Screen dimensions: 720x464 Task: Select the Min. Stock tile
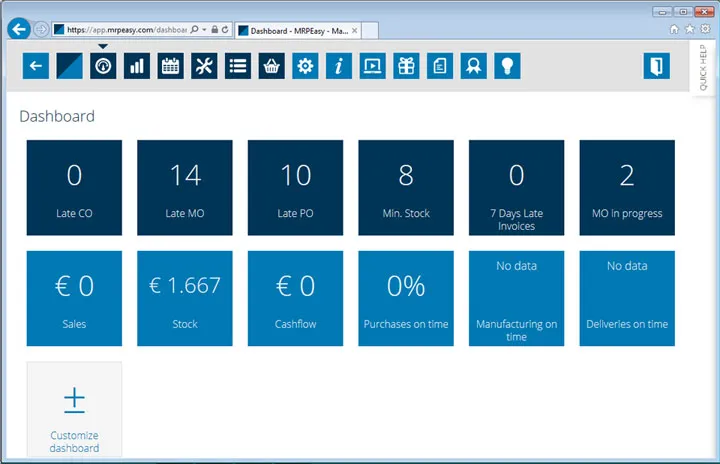pyautogui.click(x=406, y=187)
